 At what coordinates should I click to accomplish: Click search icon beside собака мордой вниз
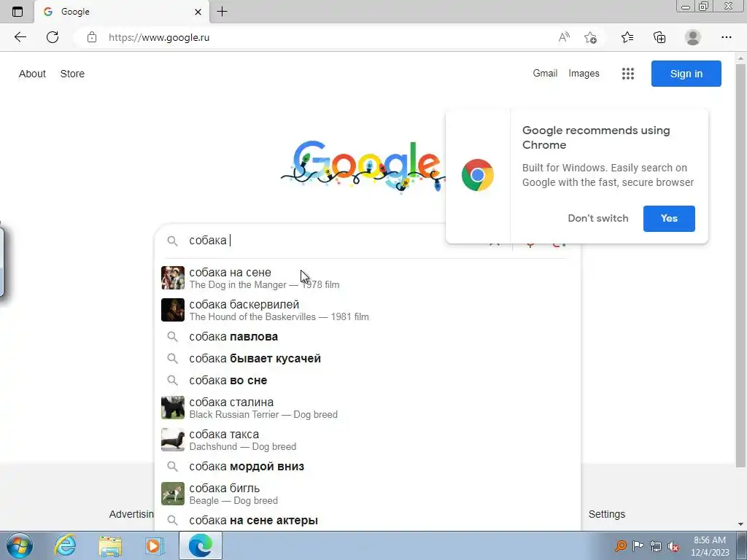click(x=172, y=467)
